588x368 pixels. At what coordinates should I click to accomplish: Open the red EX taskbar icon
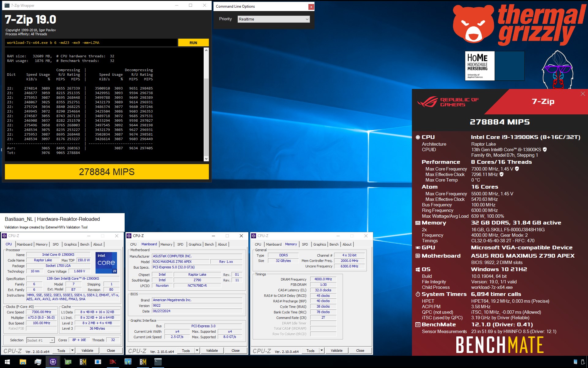[113, 362]
